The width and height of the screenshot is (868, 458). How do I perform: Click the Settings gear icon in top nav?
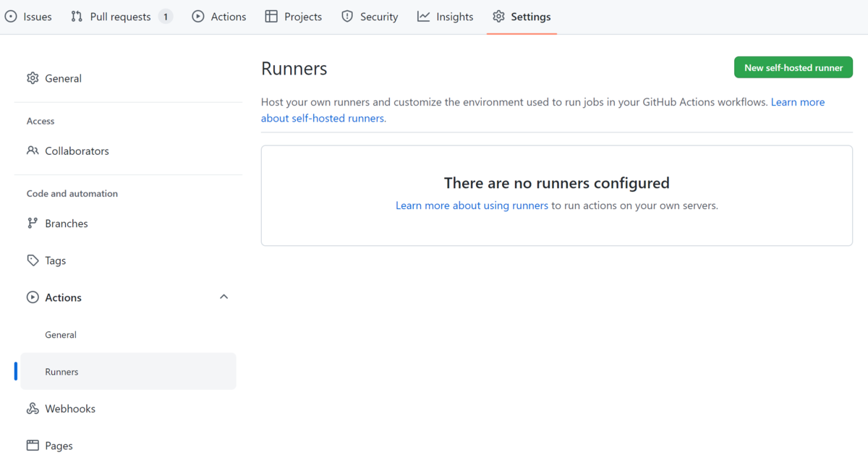pos(498,17)
